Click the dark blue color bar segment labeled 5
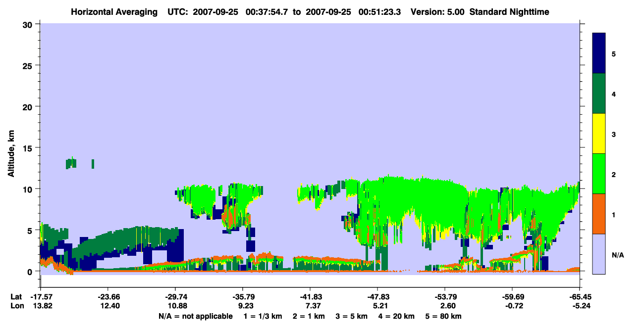This screenshot has height=330, width=644. 599,53
